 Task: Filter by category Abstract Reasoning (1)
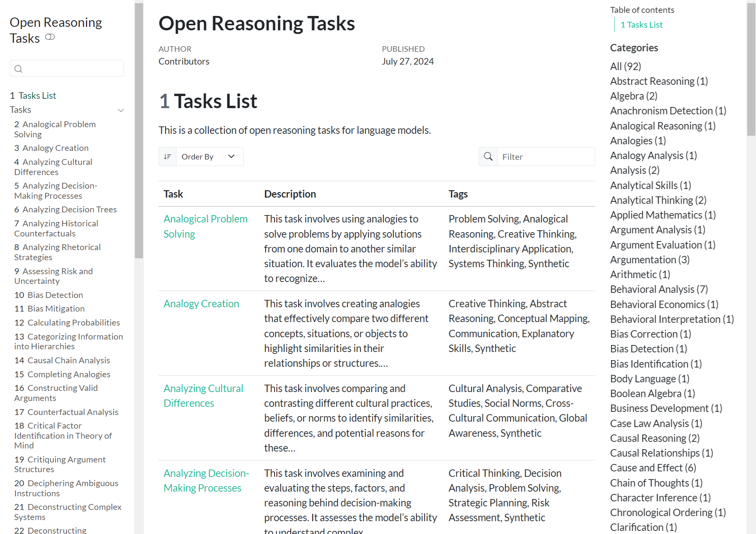(659, 81)
